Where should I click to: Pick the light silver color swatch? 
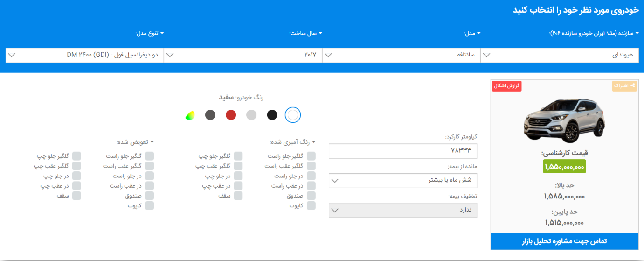coord(251,115)
